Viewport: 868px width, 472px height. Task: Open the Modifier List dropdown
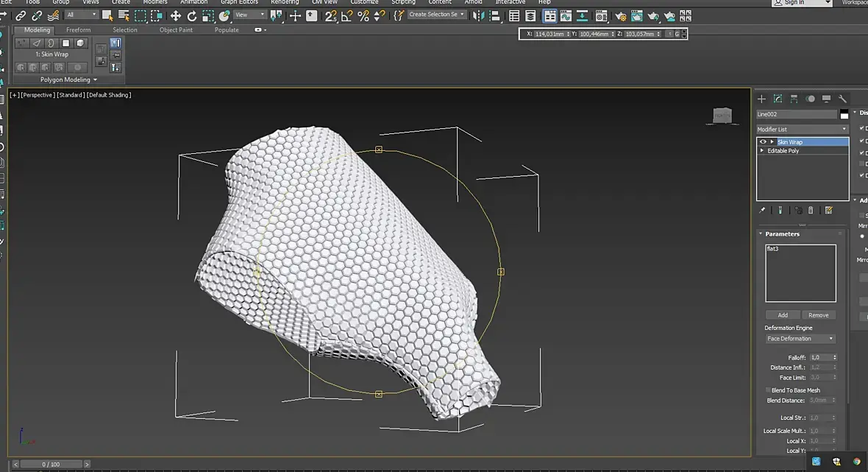802,130
